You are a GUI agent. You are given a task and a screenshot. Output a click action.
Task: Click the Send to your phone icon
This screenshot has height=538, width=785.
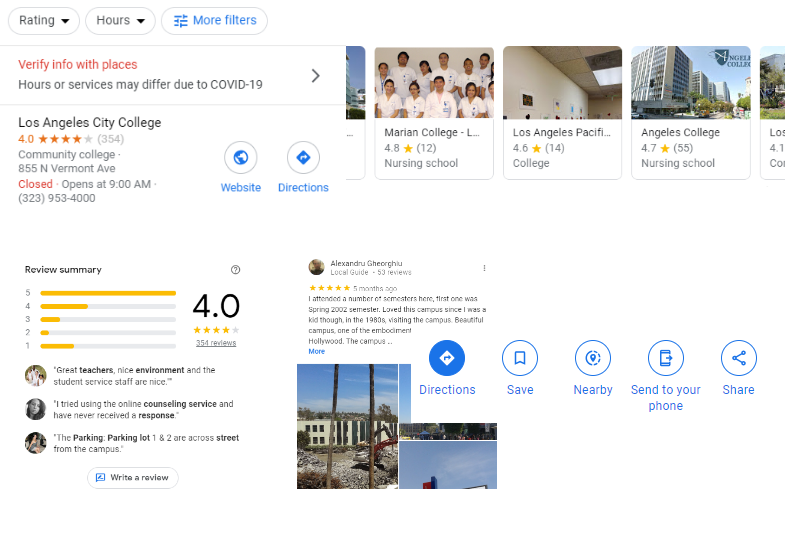[666, 358]
